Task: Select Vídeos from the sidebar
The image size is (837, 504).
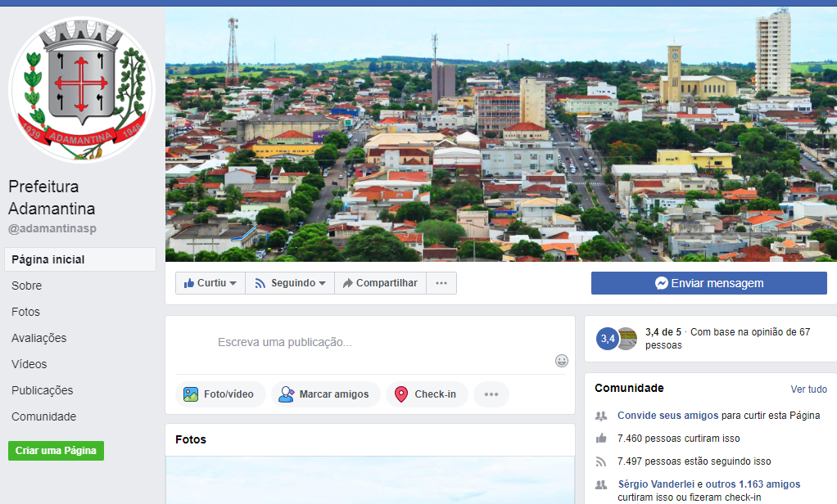Action: [29, 364]
